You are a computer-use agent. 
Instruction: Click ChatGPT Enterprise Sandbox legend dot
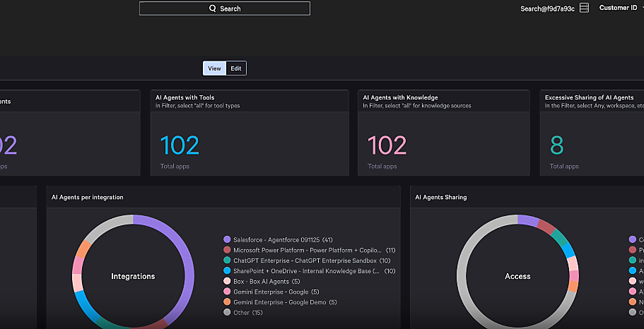pyautogui.click(x=227, y=261)
